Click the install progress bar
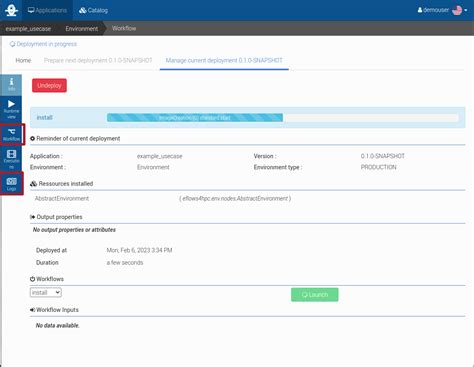 283,118
